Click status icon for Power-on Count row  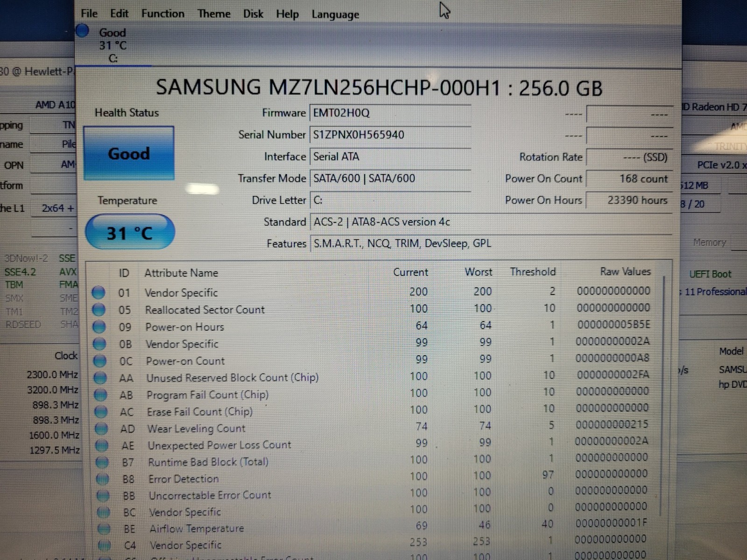pos(100,361)
